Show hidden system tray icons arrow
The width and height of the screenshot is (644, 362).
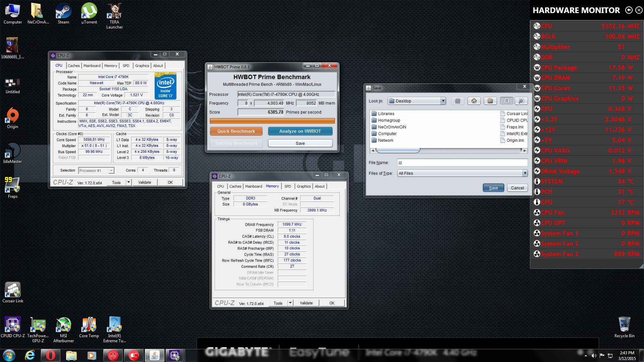586,356
